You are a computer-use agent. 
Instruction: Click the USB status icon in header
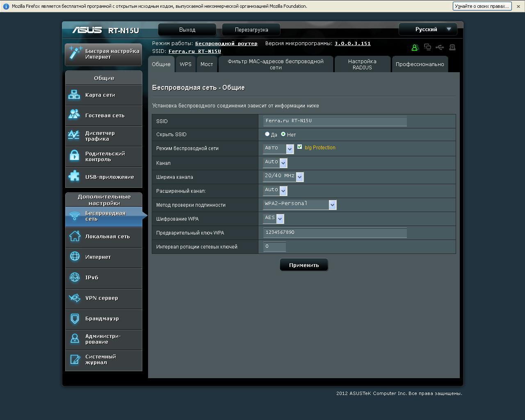(440, 48)
